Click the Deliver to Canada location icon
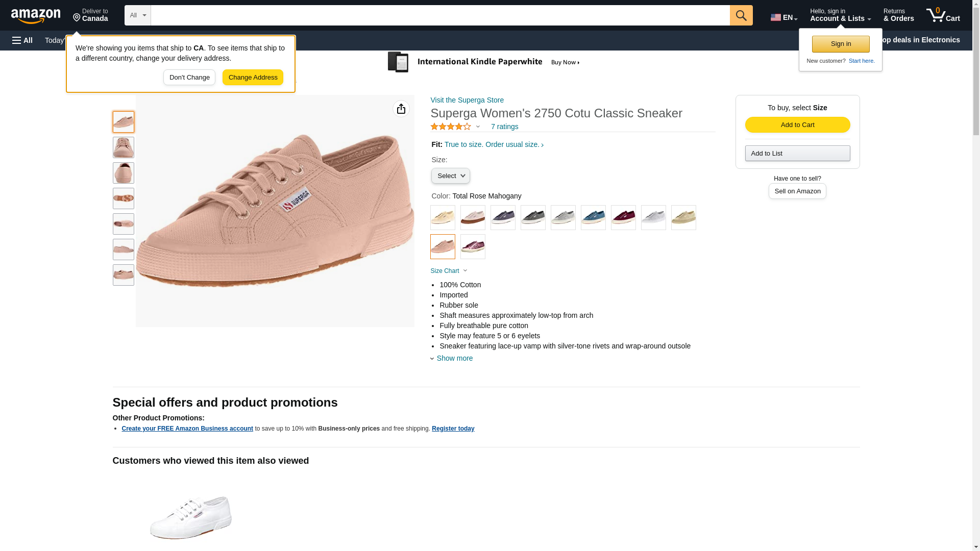This screenshot has height=551, width=980. [x=77, y=18]
